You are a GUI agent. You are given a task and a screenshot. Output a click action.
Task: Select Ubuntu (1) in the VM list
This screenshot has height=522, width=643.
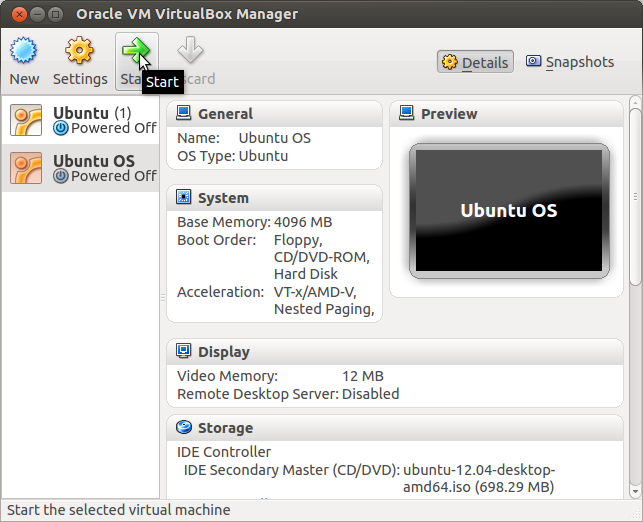81,120
